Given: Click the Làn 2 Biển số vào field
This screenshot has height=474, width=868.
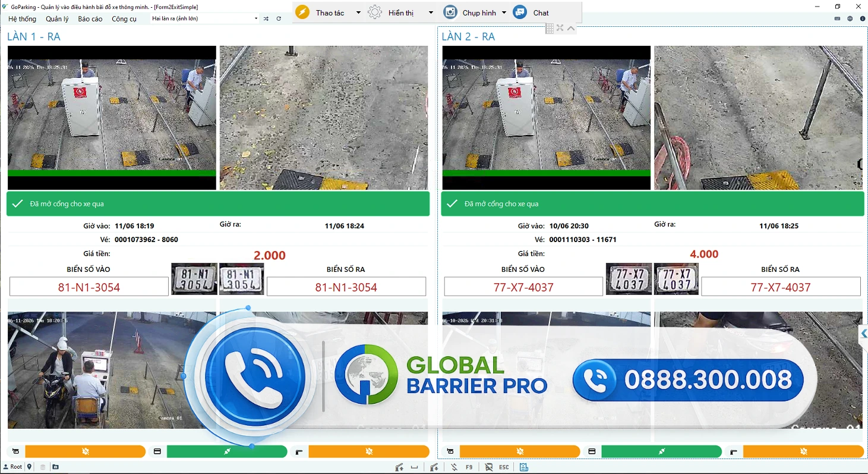Looking at the screenshot, I should (523, 287).
